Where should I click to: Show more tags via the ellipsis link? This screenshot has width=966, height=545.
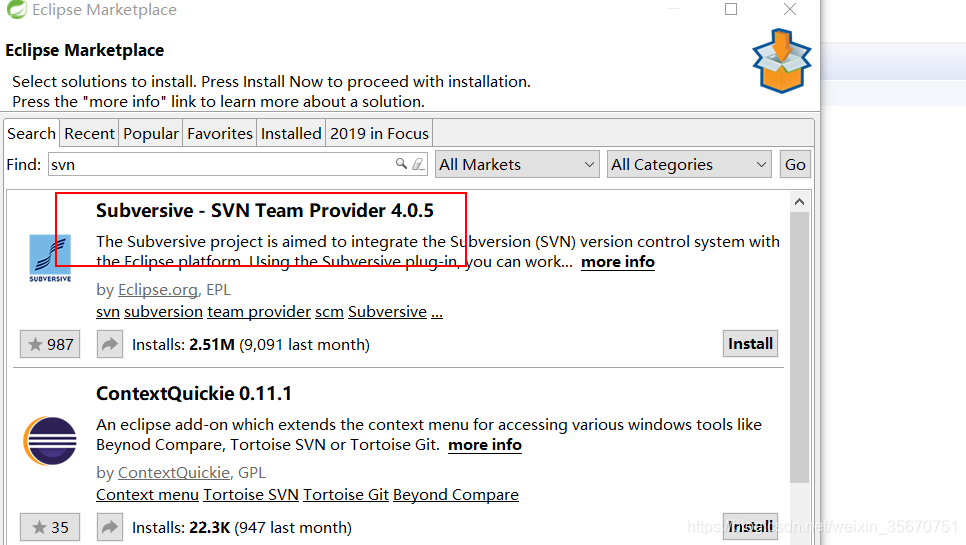coord(437,313)
